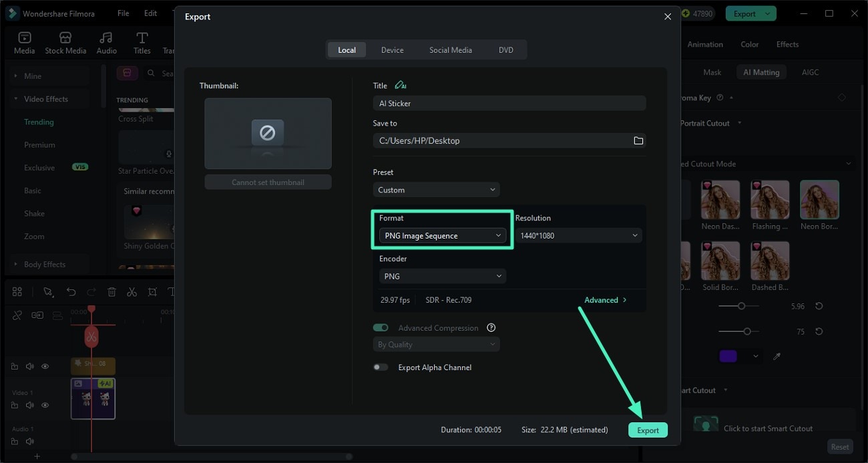Click the timeline crop tool icon
868x463 pixels.
(x=152, y=292)
